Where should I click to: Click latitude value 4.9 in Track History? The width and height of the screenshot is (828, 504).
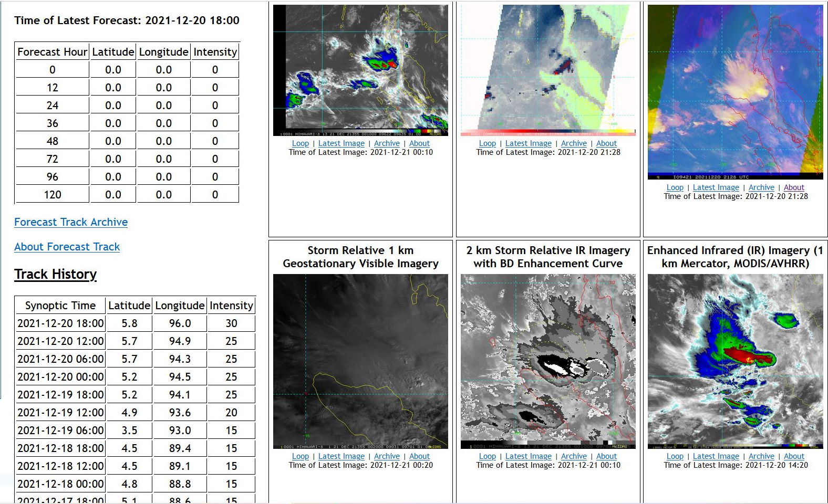pos(129,413)
